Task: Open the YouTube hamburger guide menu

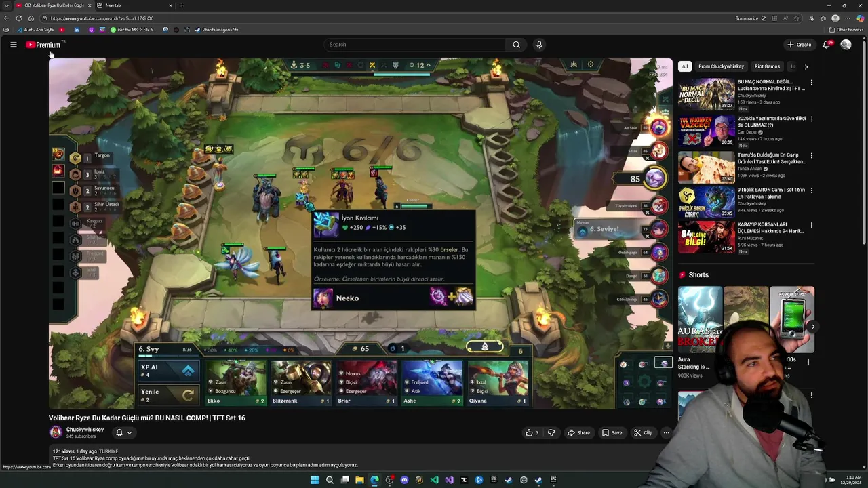Action: click(x=13, y=45)
